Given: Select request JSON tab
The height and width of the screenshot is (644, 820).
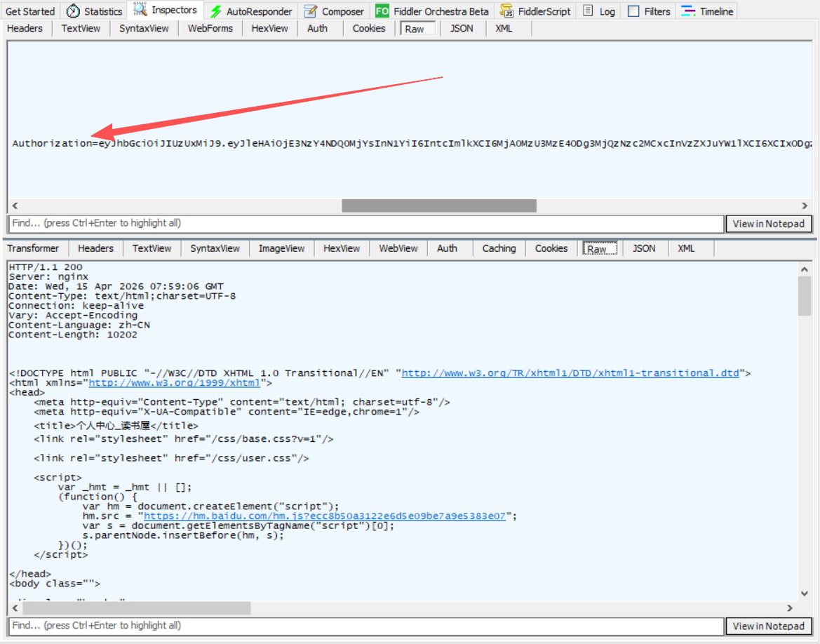Looking at the screenshot, I should coord(462,28).
